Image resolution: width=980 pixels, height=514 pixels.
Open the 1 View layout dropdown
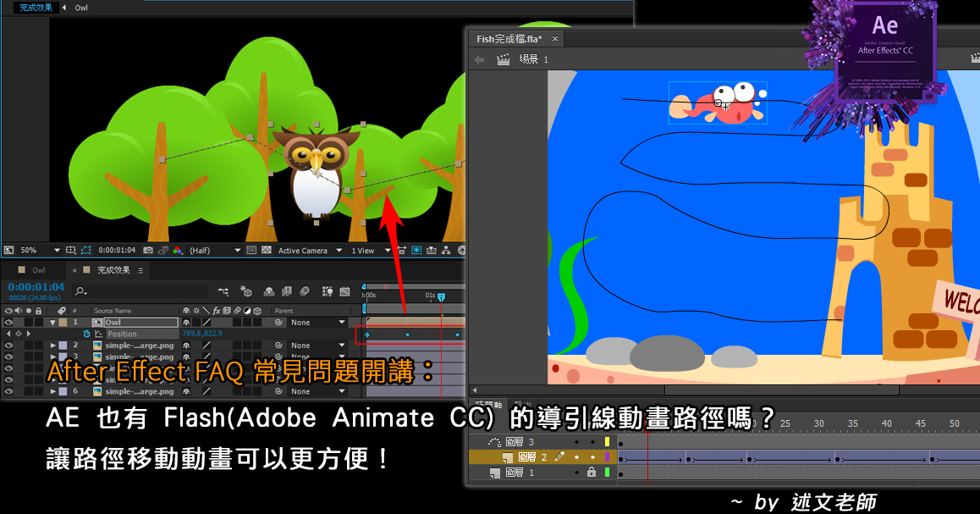tap(371, 250)
